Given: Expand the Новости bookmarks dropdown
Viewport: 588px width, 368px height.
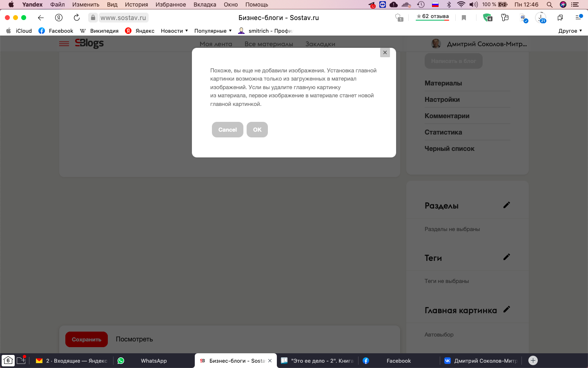Looking at the screenshot, I should (174, 31).
